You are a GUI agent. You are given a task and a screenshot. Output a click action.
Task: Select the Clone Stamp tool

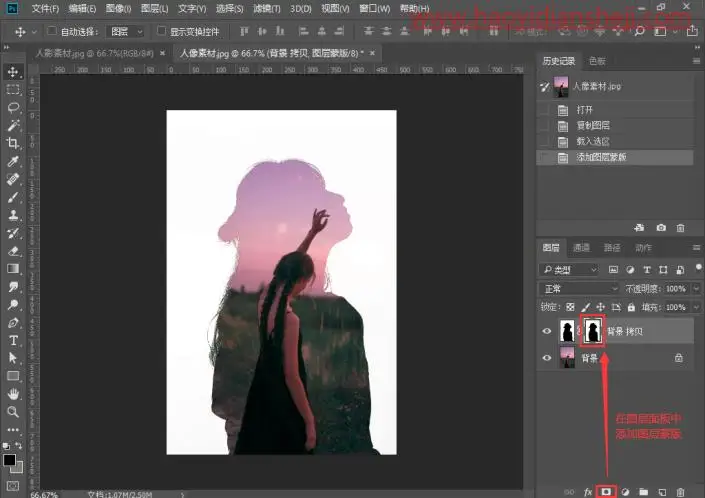tap(13, 215)
